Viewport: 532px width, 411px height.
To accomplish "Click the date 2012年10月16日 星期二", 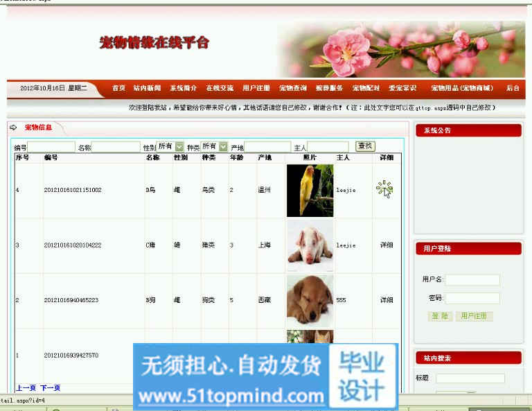I will pyautogui.click(x=53, y=88).
